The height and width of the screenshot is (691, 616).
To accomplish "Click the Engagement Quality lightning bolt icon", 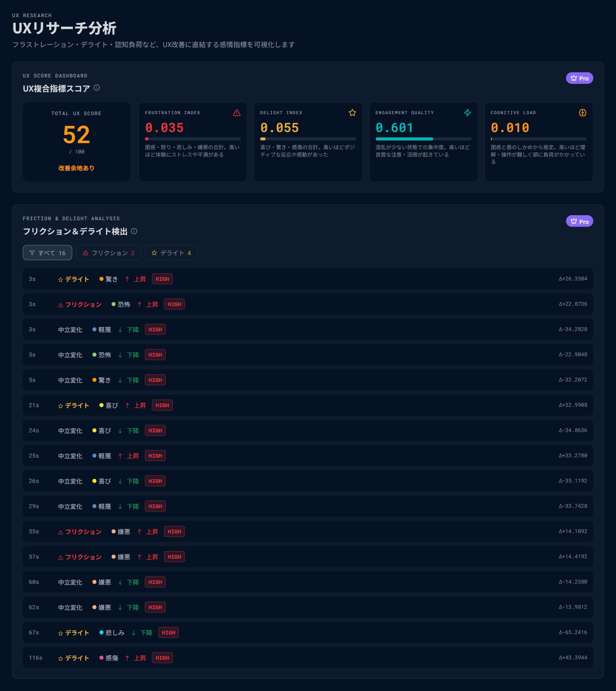I will (x=468, y=113).
